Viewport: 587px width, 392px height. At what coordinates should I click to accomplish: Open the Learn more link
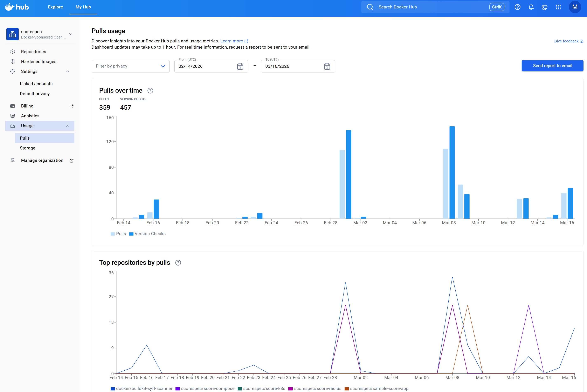(x=232, y=41)
